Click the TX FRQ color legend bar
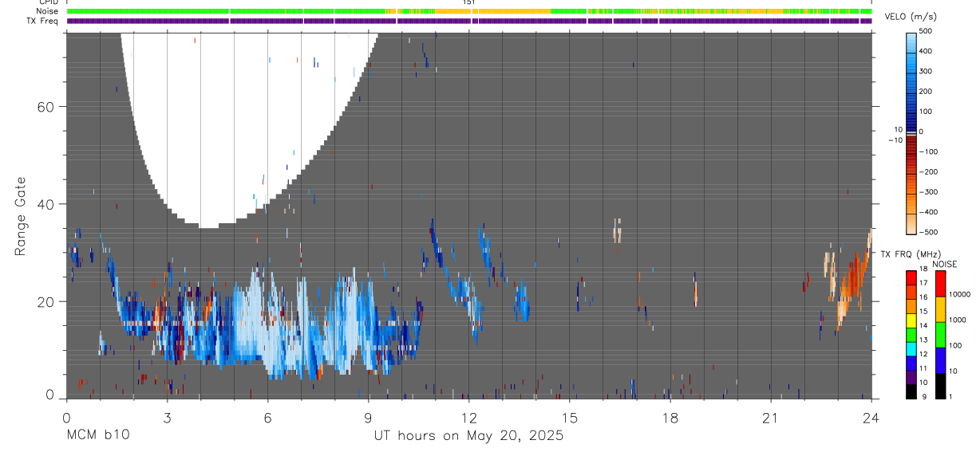 [911, 335]
